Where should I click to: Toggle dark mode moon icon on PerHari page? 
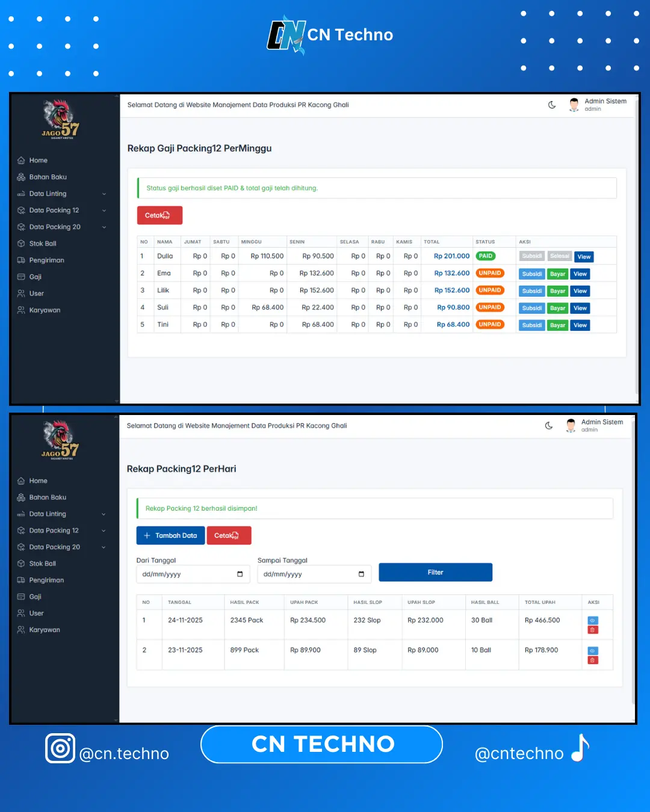(549, 426)
